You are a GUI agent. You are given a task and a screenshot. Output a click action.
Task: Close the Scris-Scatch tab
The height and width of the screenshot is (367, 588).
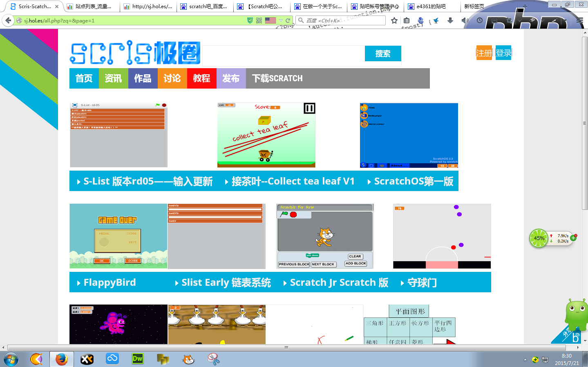tap(57, 7)
